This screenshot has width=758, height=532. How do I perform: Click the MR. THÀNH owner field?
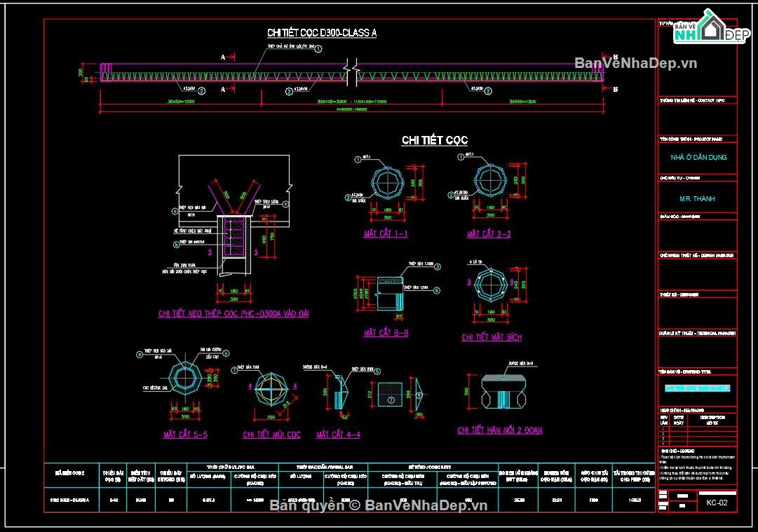697,199
